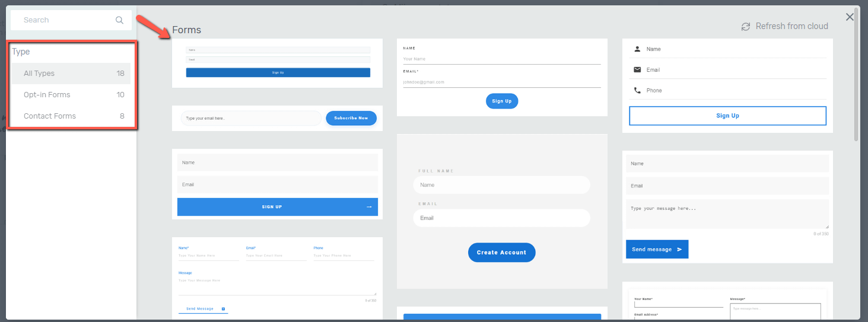Image resolution: width=868 pixels, height=322 pixels.
Task: Click 'Type Your Message Here' textarea
Action: tap(277, 286)
